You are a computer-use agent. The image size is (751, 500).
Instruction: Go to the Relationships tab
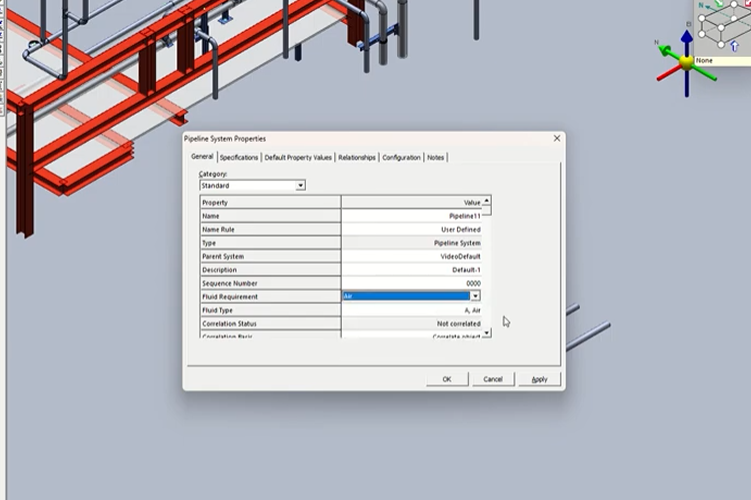(357, 157)
